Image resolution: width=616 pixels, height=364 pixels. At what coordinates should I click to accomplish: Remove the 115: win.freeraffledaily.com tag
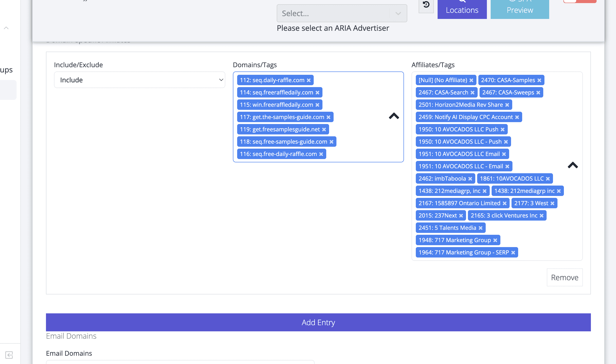coord(317,105)
